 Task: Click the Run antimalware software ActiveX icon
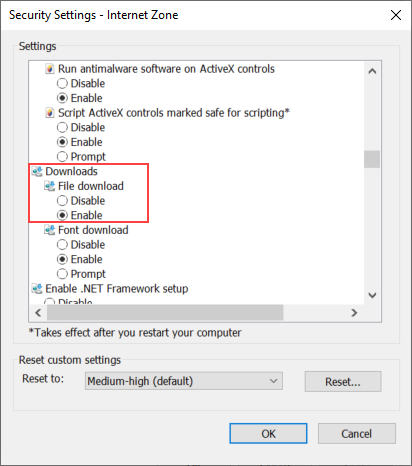(50, 69)
